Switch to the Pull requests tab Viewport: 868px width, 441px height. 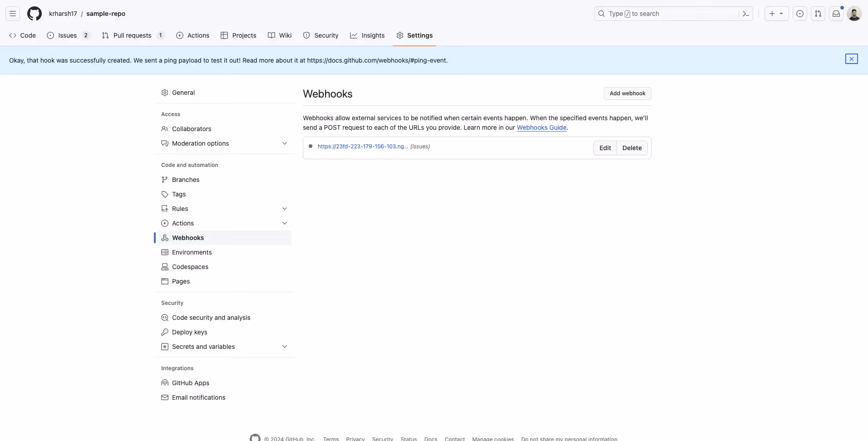133,35
